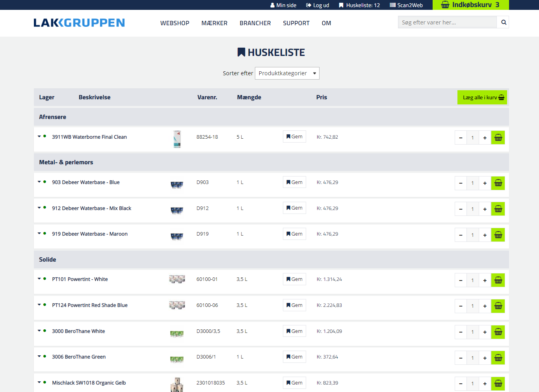Expand the 919 Debeer Maroon row
Image resolution: width=539 pixels, height=392 pixels.
[39, 233]
